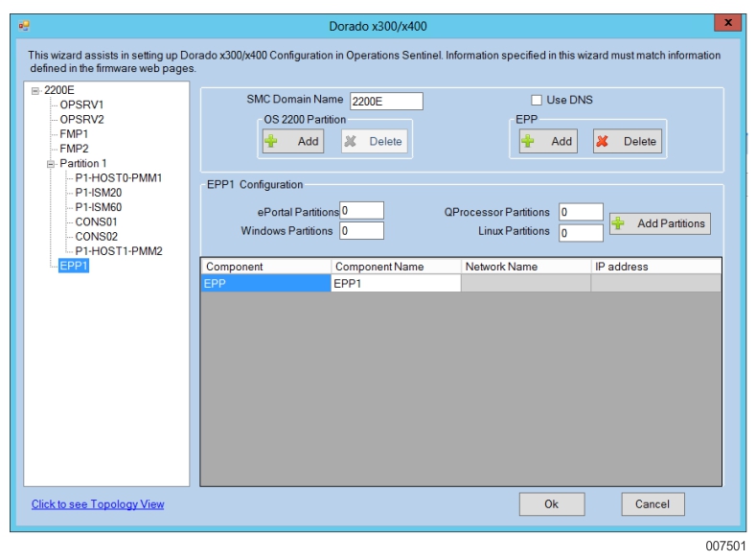
Task: Click the Component column header
Action: coord(266,267)
